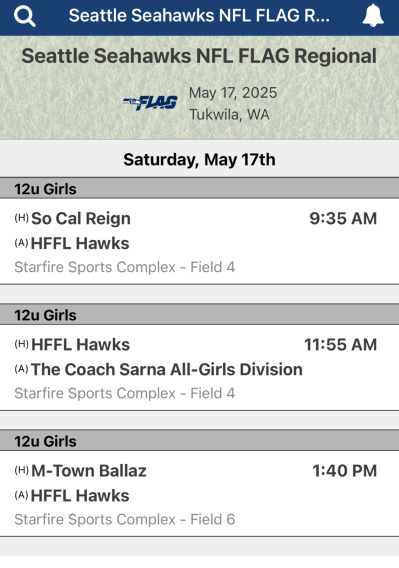The height and width of the screenshot is (568, 399).
Task: Tap the Seattle Seahawks NFL FLAG Regional title
Action: point(199,56)
